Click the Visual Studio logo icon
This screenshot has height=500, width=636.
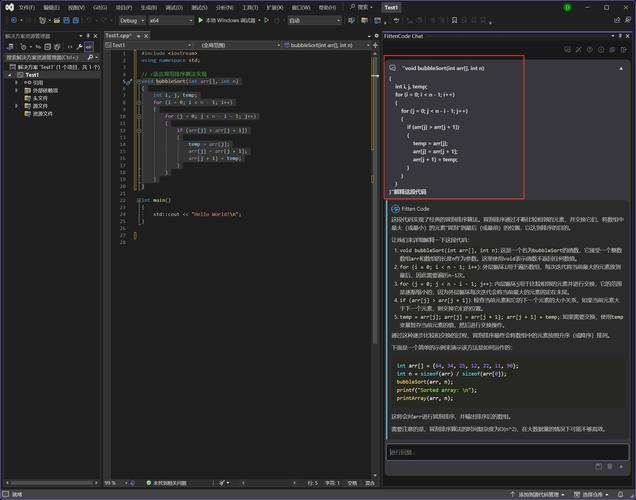(8, 7)
